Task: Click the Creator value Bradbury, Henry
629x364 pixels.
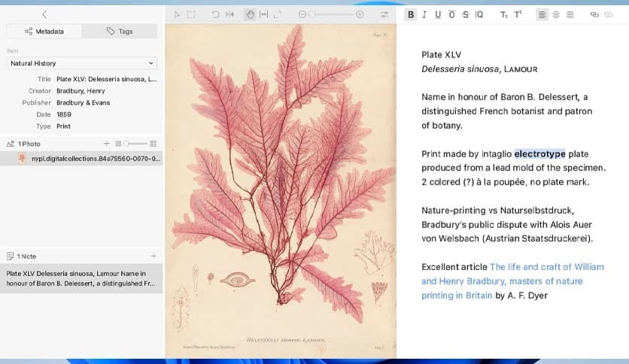Action: [81, 91]
